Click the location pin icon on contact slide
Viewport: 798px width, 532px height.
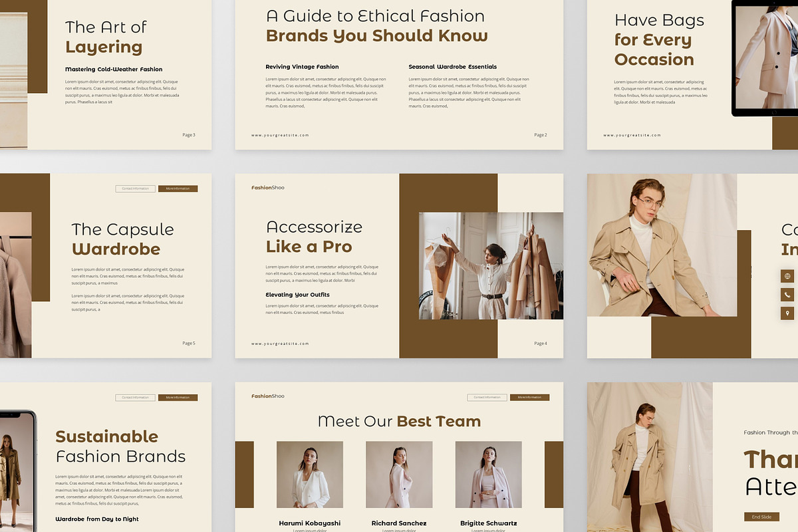[x=788, y=313]
